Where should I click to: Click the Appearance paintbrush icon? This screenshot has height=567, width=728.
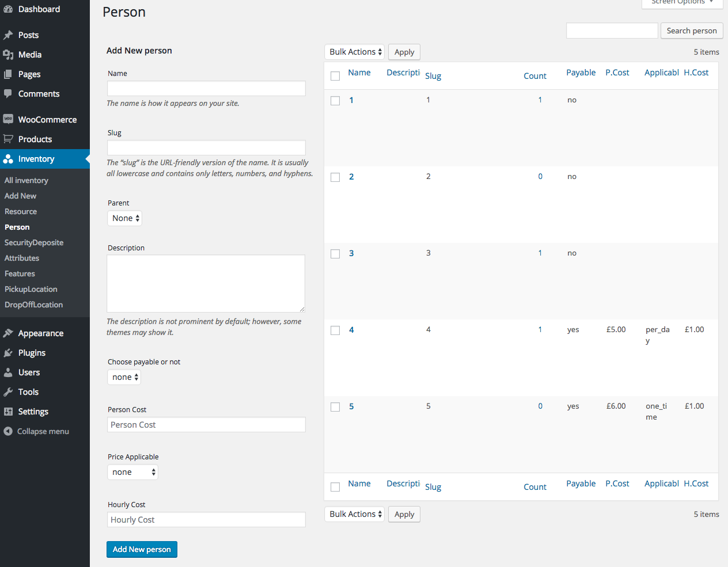pyautogui.click(x=8, y=333)
